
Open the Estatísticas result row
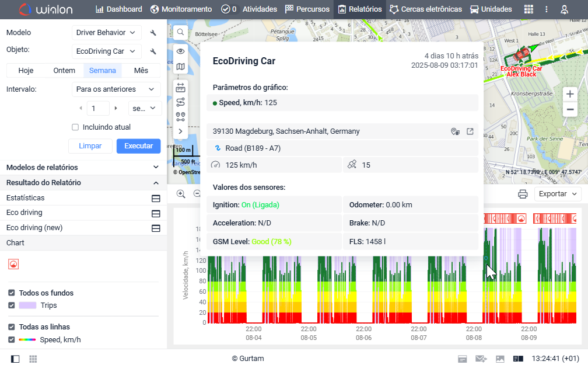pos(83,198)
